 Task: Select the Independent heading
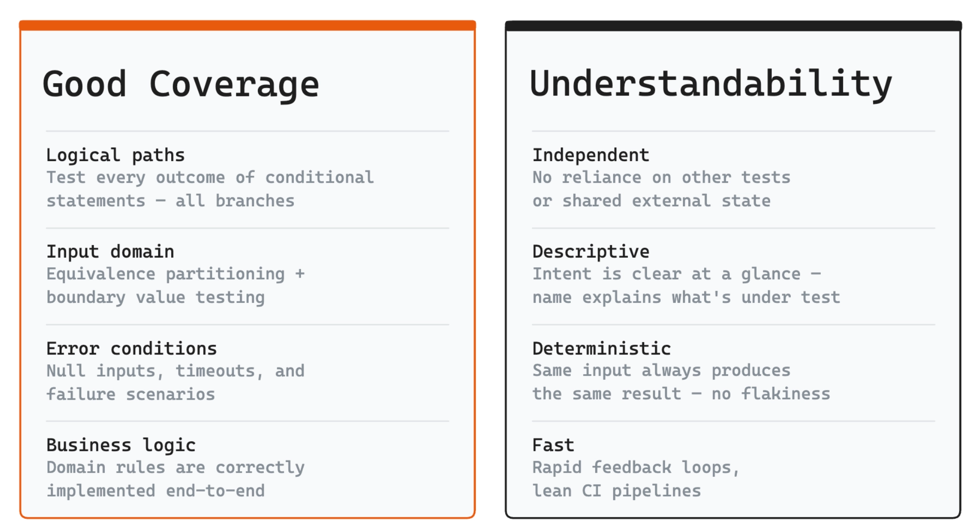tap(591, 155)
